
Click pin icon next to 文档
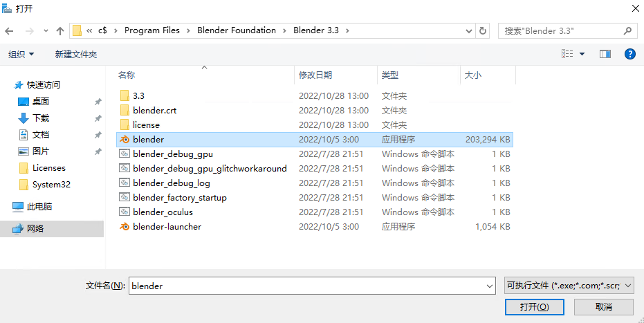tap(98, 135)
